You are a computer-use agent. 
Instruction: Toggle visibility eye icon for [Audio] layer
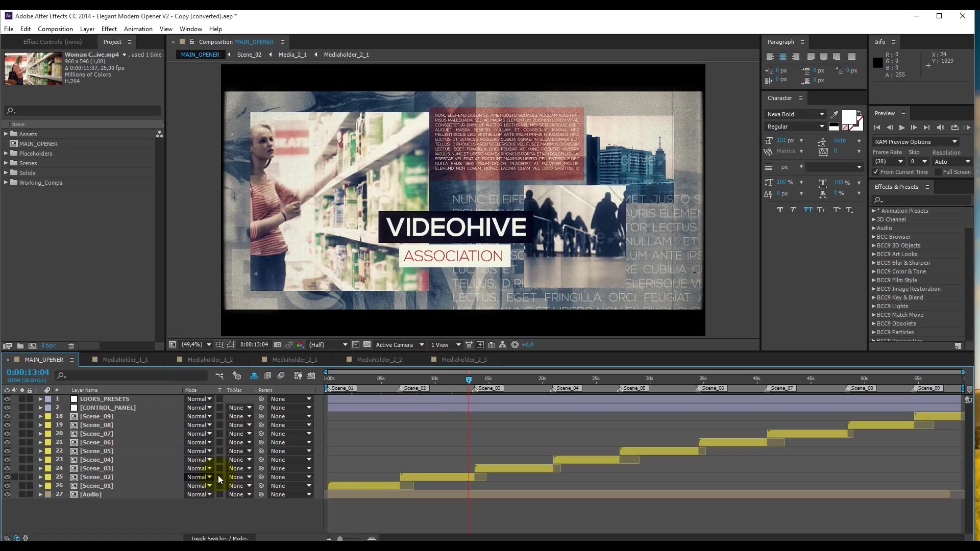click(7, 494)
